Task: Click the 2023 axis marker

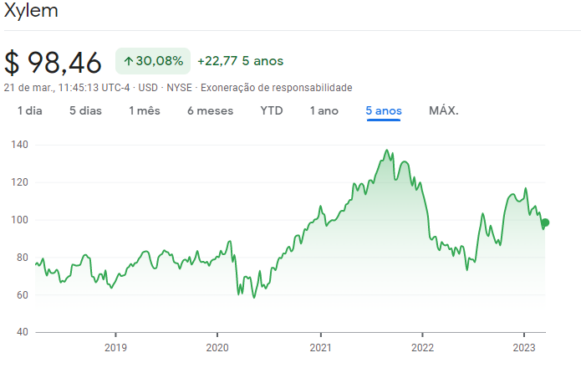Action: [524, 348]
